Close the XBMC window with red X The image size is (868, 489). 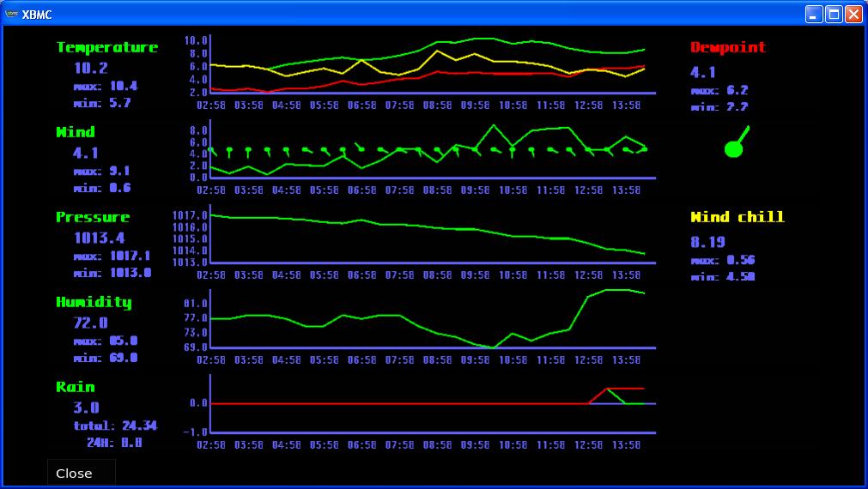pos(853,14)
